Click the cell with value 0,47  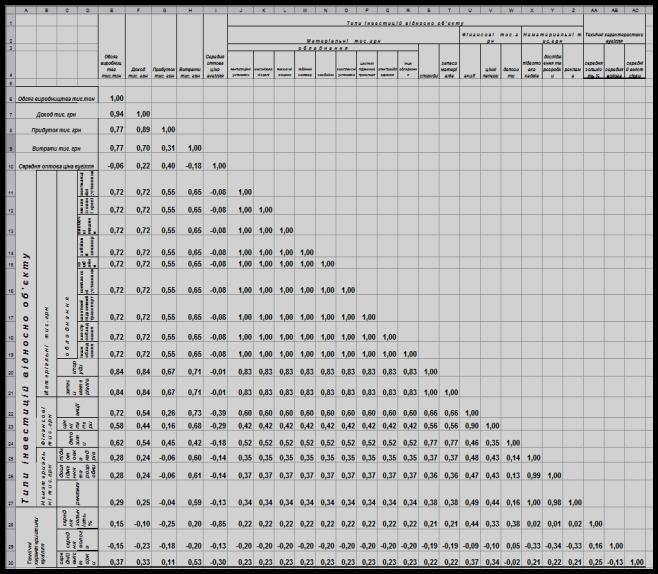point(470,471)
